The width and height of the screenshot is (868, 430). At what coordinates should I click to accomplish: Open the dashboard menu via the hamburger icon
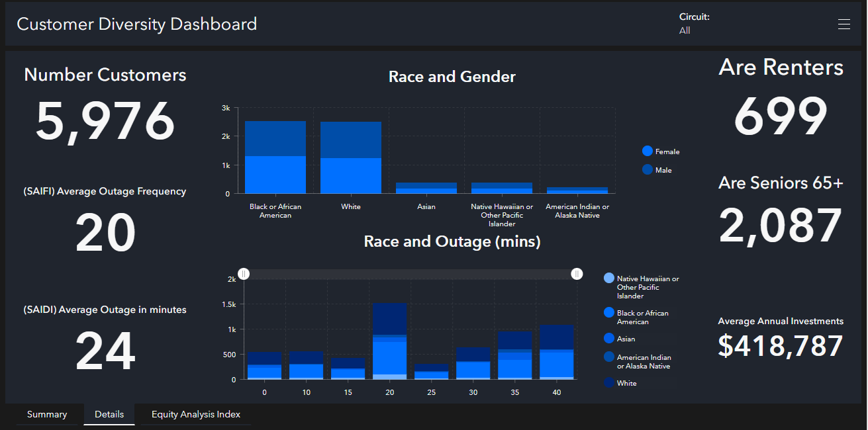(x=844, y=24)
